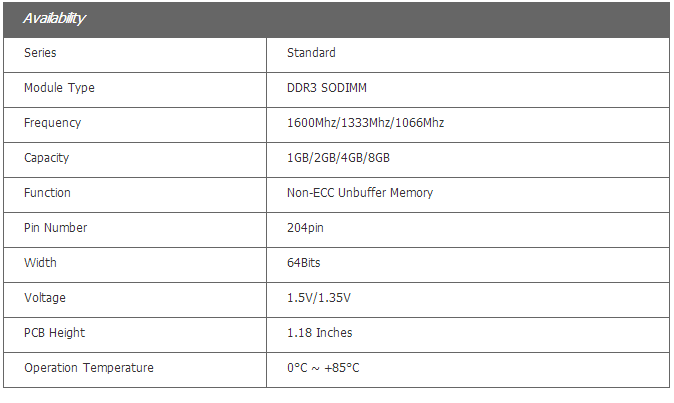Select the Pin Number label

[x=55, y=228]
